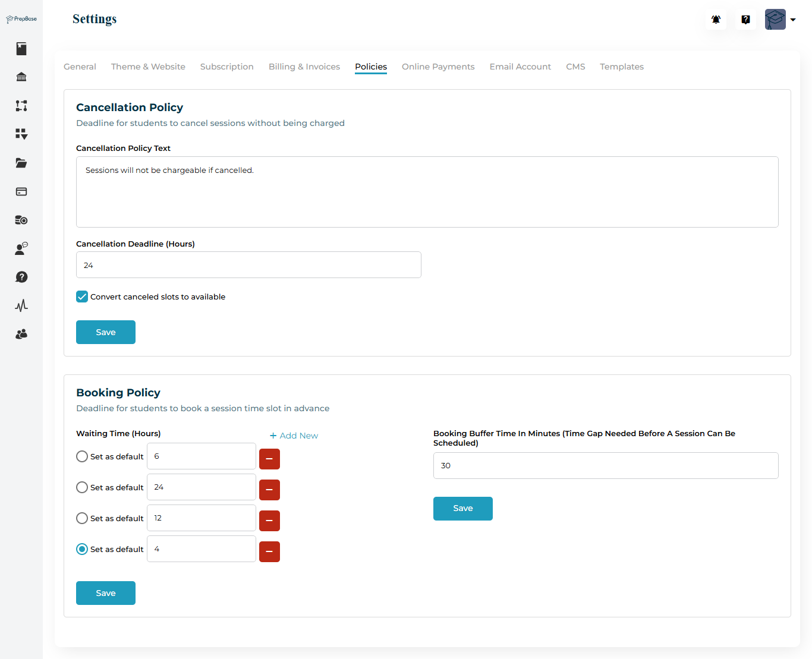Open the activity pulse sidebar icon
The image size is (812, 659).
(21, 305)
